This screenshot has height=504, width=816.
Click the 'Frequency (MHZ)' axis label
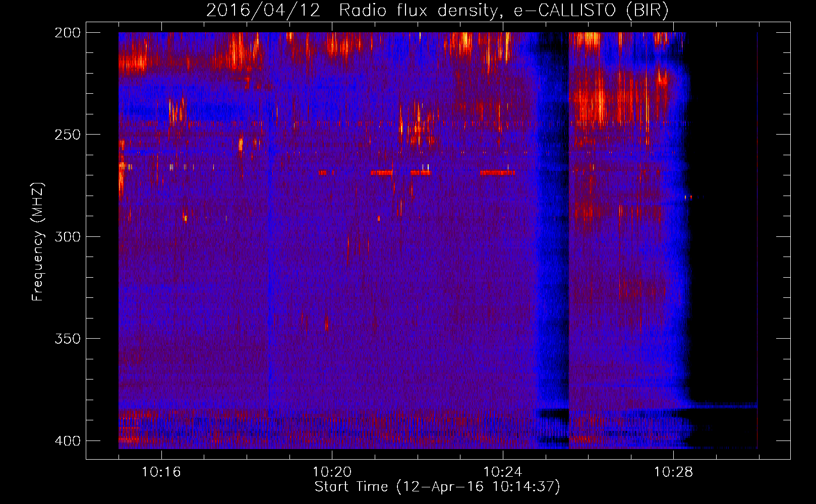click(38, 241)
